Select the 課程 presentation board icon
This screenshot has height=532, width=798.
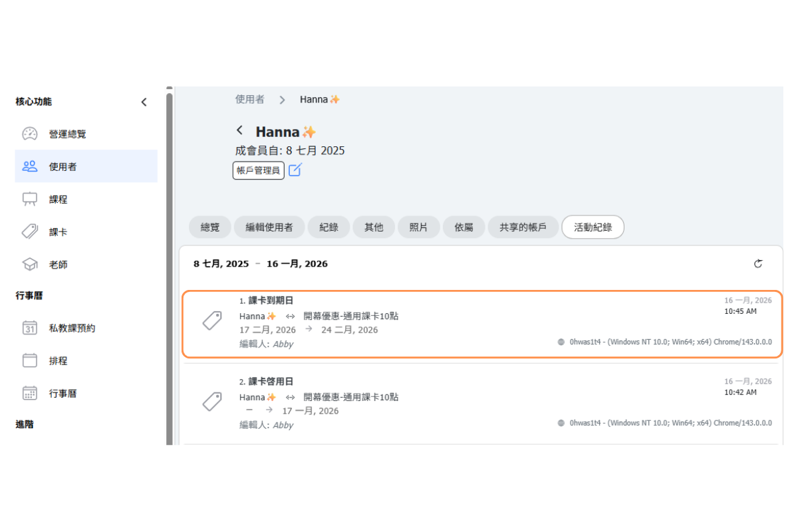pos(30,199)
